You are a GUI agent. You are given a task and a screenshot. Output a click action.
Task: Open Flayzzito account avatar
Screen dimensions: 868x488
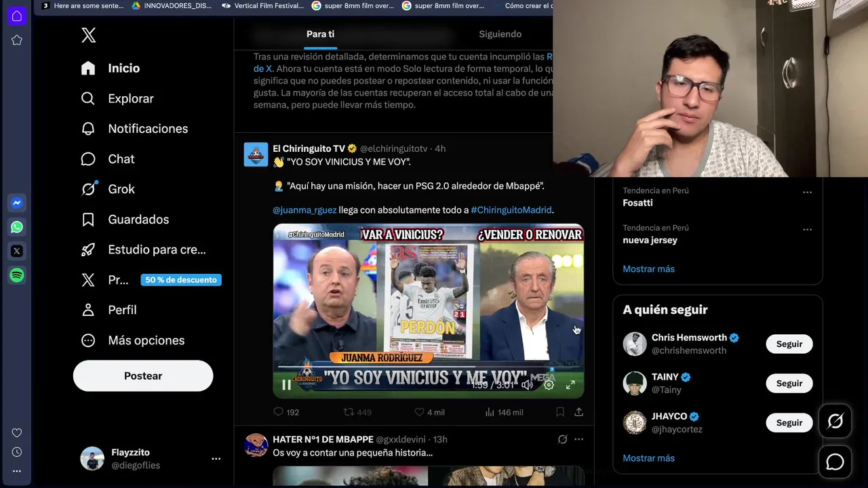click(x=92, y=459)
